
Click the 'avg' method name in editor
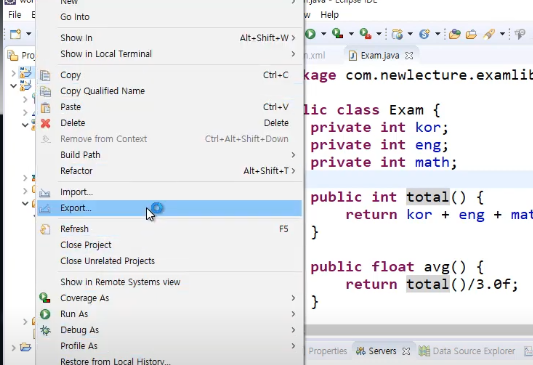[436, 267]
